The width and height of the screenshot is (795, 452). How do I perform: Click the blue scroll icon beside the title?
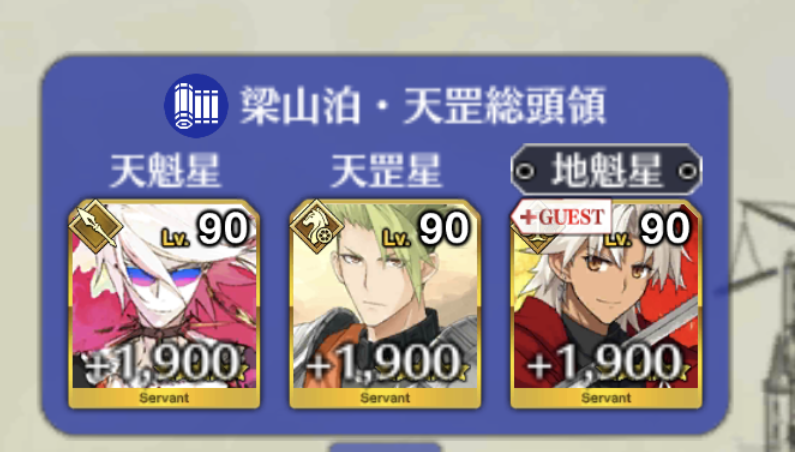(196, 106)
